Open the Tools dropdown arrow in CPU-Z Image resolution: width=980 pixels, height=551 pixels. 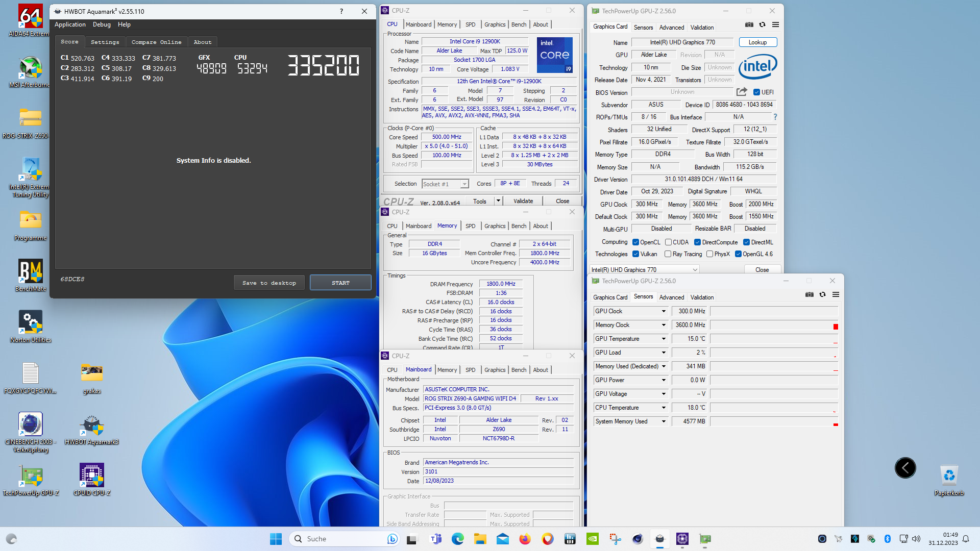[498, 201]
